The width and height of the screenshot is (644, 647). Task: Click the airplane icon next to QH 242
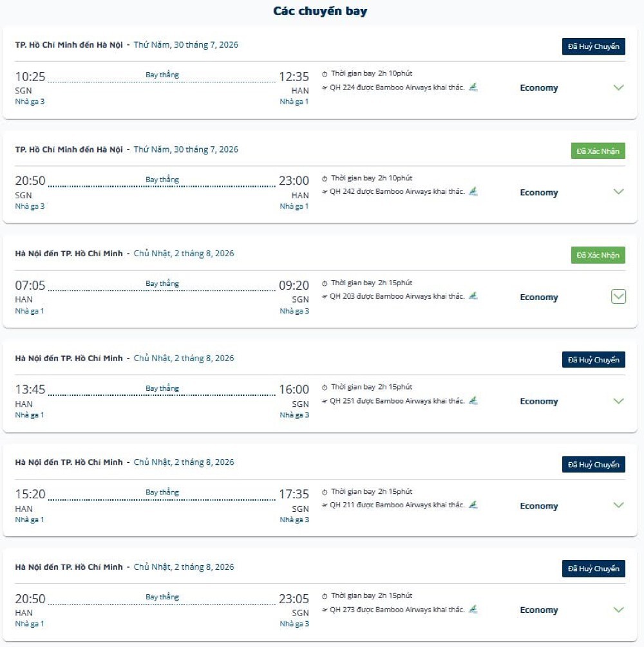click(x=325, y=192)
